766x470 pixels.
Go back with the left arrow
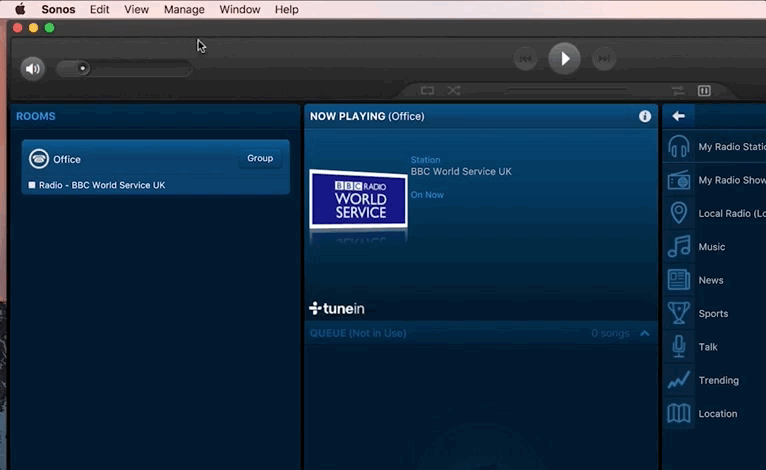coord(678,116)
